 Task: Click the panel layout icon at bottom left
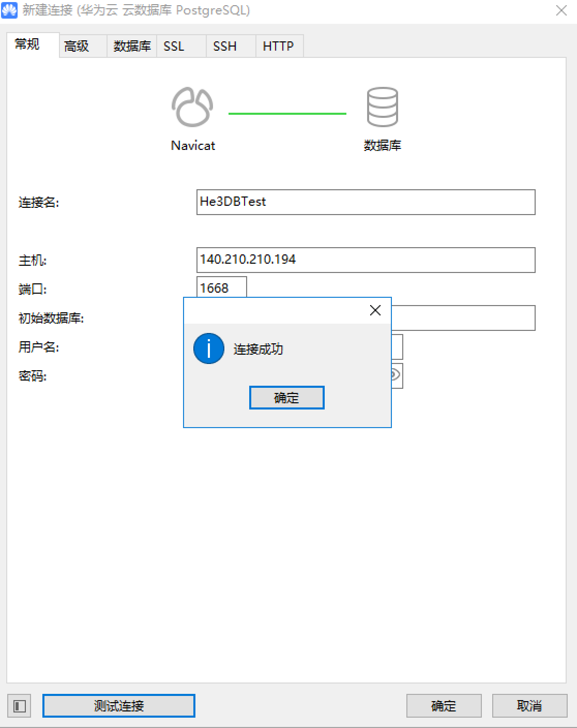(19, 705)
